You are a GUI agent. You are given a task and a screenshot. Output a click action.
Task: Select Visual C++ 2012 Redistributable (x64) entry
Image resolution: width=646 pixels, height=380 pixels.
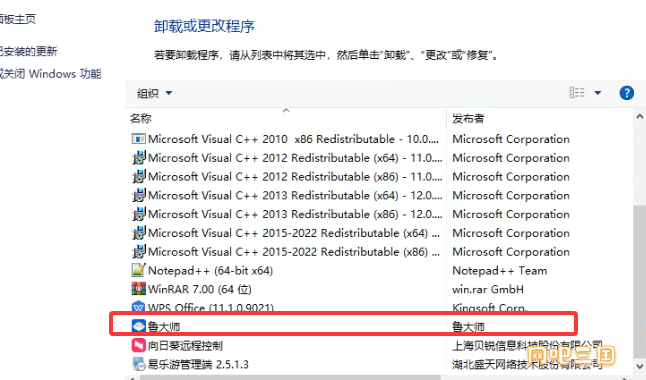[x=295, y=158]
